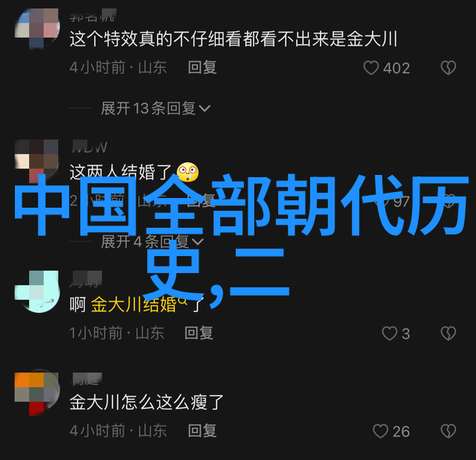Open the orange pixelated avatar
Image resolution: width=476 pixels, height=460 pixels.
point(37,394)
